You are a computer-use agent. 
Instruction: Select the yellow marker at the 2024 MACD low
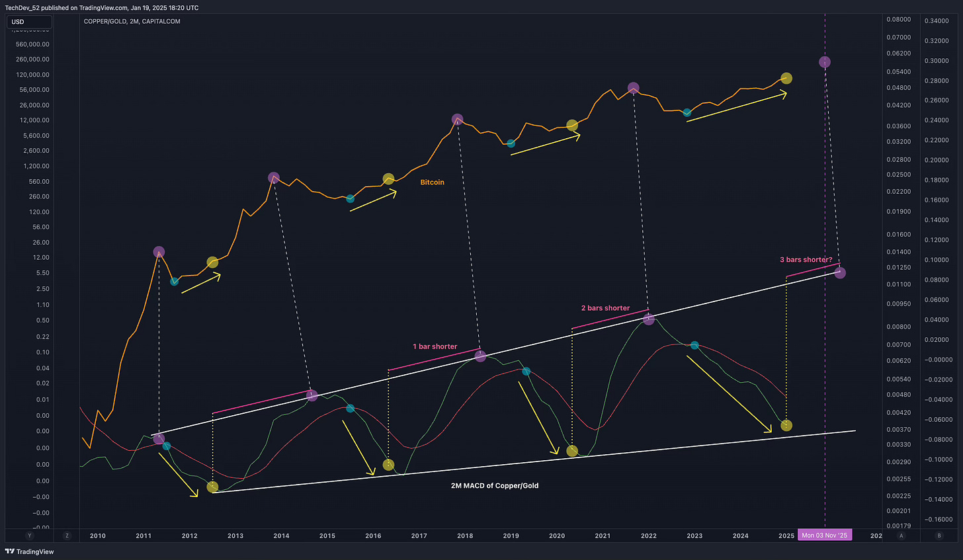tap(786, 426)
